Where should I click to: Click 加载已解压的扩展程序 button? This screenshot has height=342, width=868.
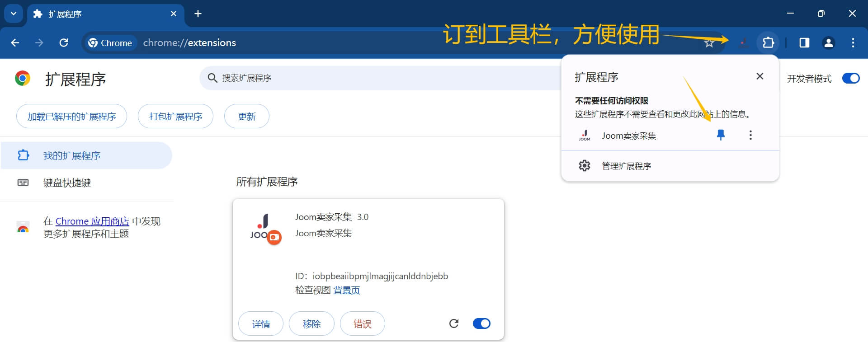pyautogui.click(x=71, y=117)
